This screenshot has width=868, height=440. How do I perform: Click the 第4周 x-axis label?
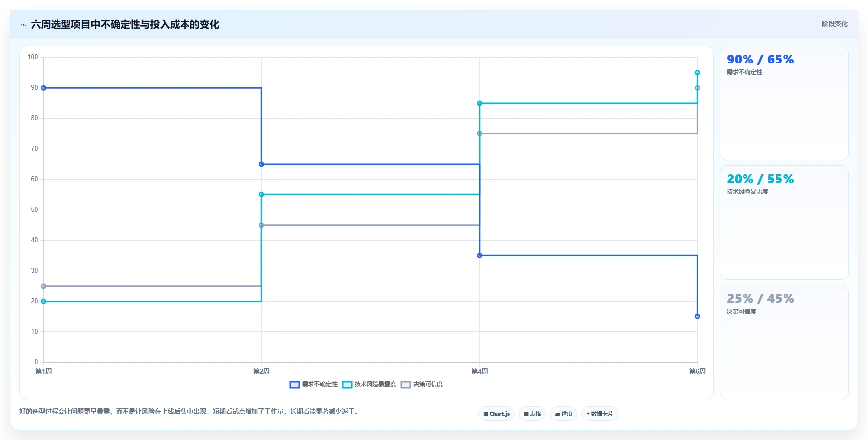(x=480, y=371)
